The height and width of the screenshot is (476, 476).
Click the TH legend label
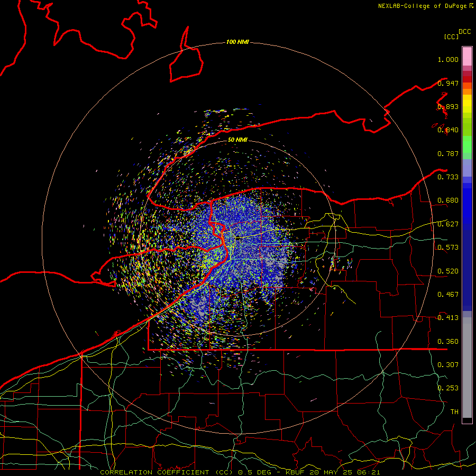pos(454,412)
